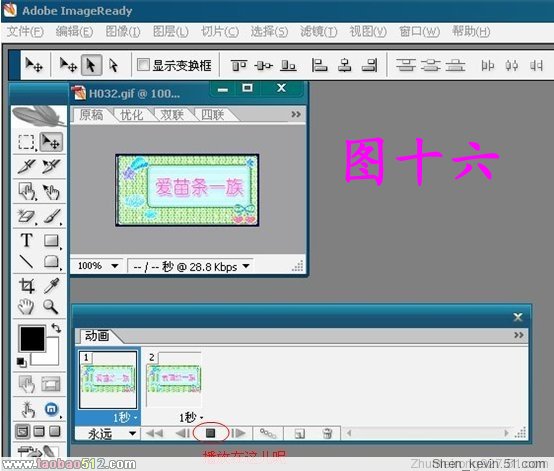
Task: Reset to default colors icon
Action: point(21,362)
